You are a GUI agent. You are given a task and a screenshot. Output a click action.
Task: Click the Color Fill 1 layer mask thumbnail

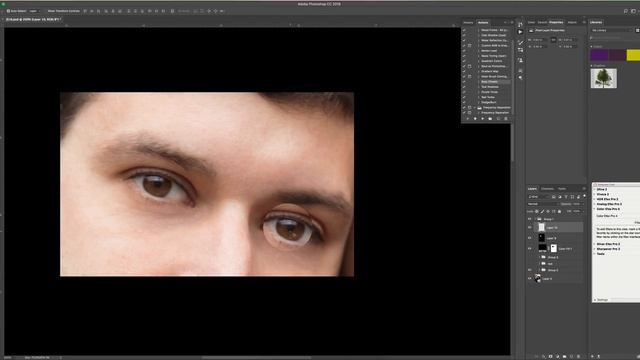554,248
